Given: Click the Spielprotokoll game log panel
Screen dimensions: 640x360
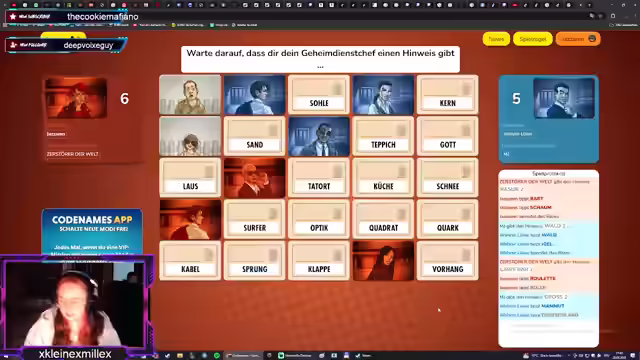Looking at the screenshot, I should coord(549,258).
